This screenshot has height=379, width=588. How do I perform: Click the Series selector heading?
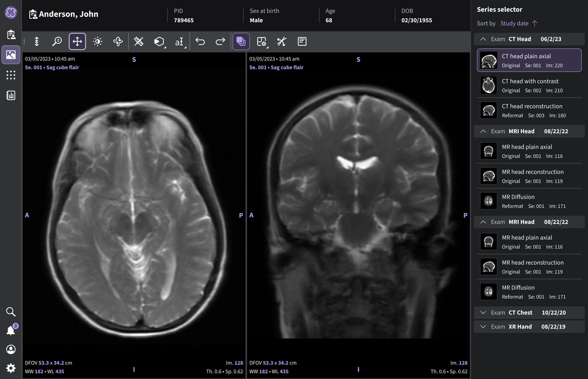[x=499, y=10]
